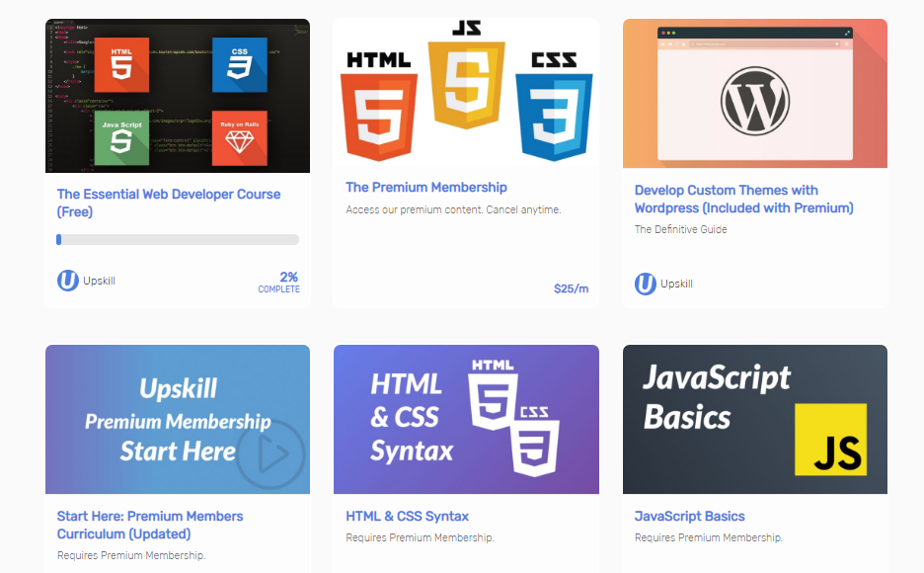
Task: Click the play circle icon on Start Here image
Action: [x=271, y=454]
